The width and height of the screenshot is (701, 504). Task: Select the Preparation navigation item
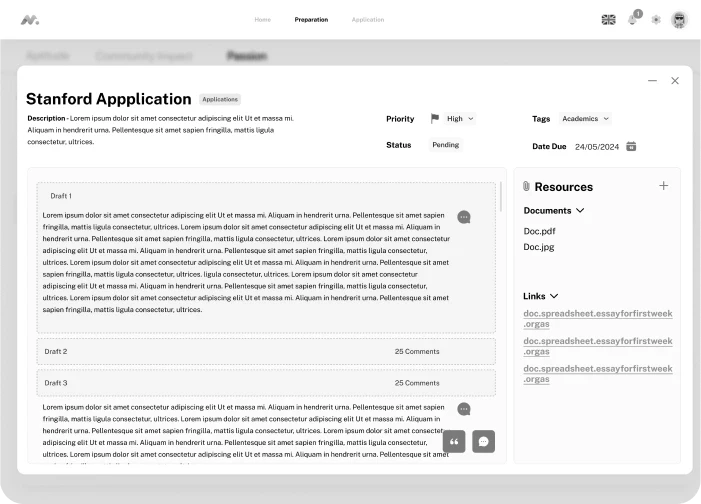coord(311,20)
